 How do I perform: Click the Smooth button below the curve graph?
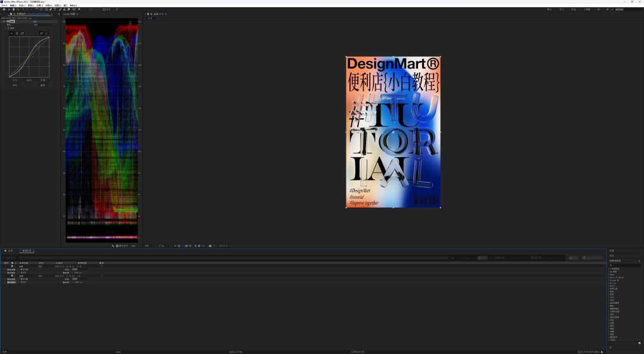point(43,80)
